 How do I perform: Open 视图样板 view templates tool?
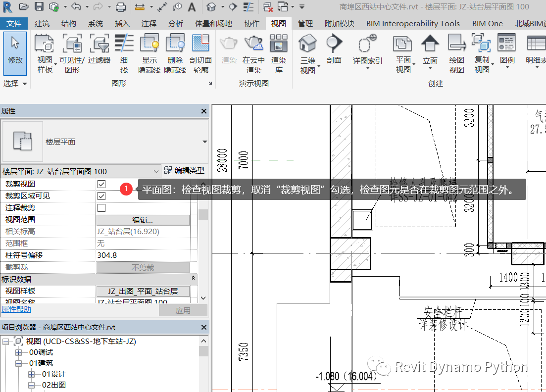[45, 53]
